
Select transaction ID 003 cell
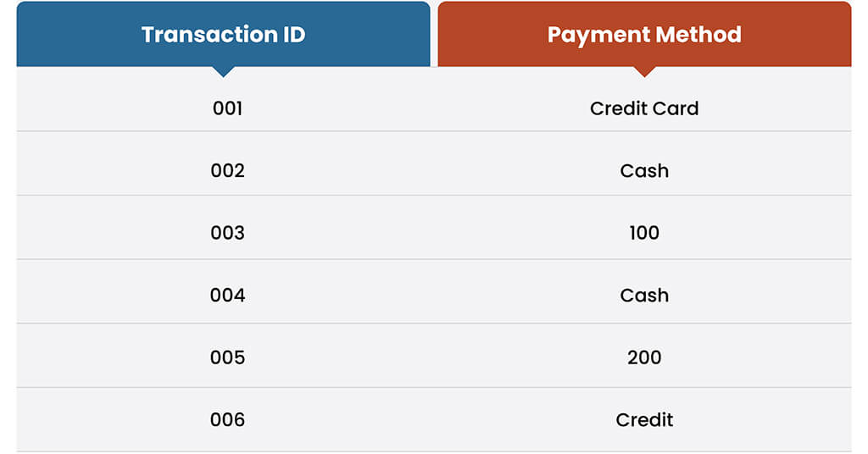(227, 233)
